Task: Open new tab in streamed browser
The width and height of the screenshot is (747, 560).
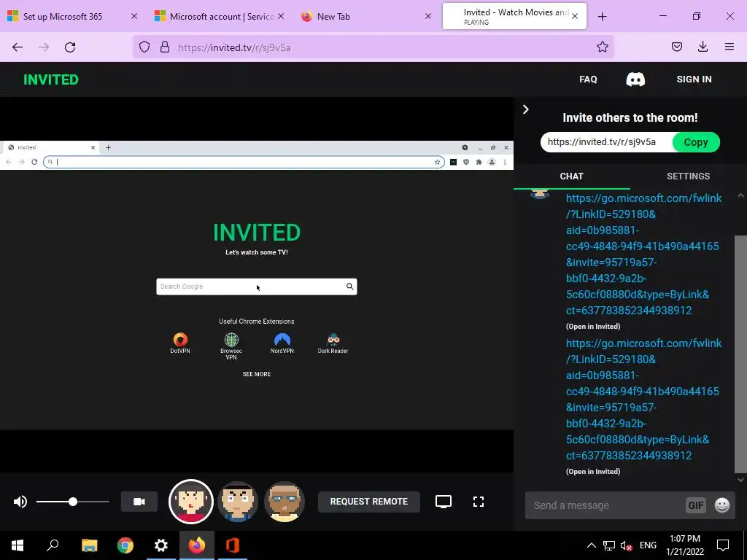Action: 108,147
